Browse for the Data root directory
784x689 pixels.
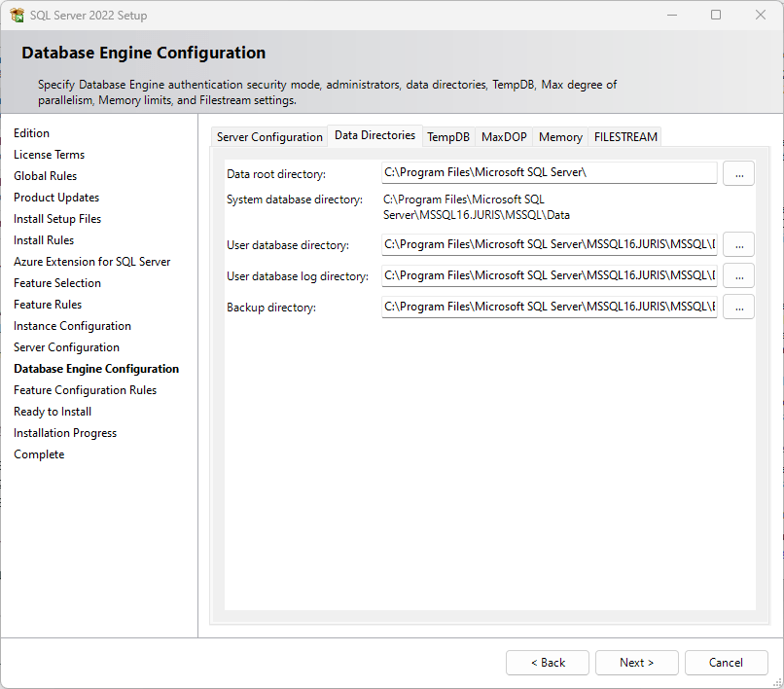[x=738, y=172]
